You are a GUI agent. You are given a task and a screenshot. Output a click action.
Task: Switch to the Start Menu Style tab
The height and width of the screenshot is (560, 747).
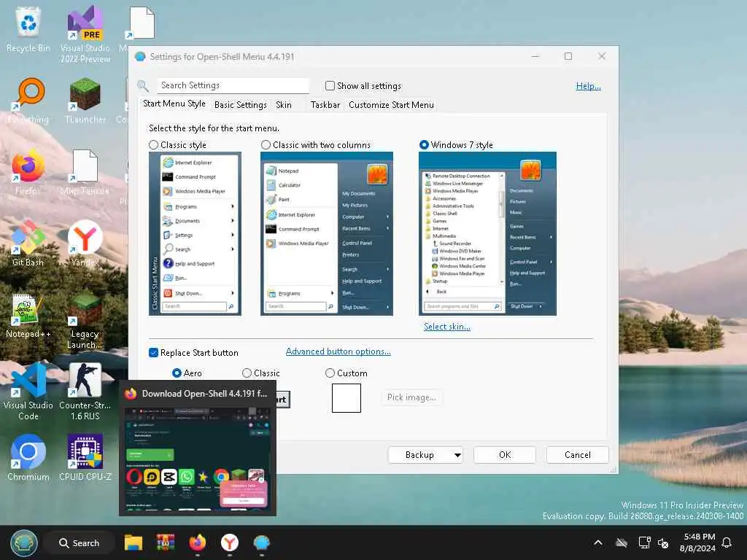174,104
